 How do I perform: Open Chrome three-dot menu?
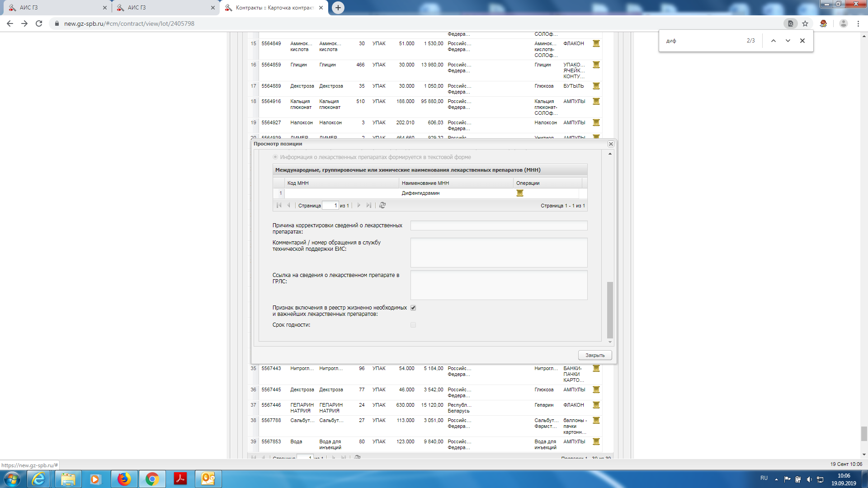coord(858,23)
